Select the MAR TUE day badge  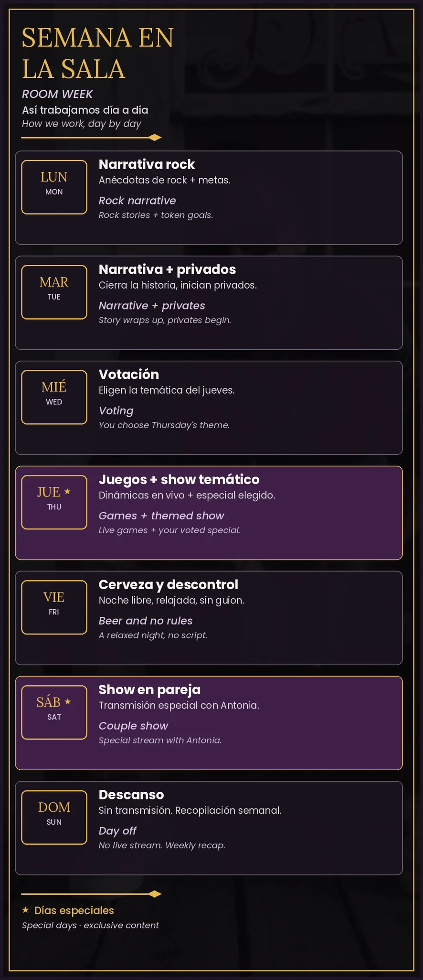click(54, 292)
